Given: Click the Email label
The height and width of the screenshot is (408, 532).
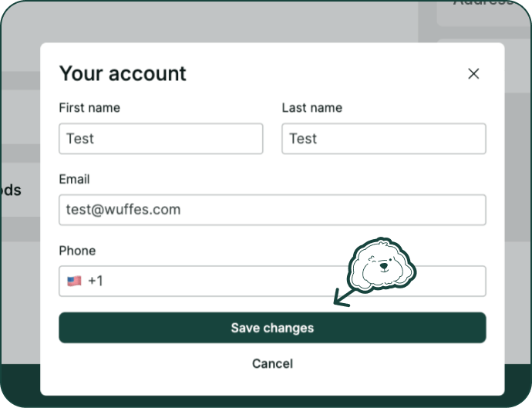Looking at the screenshot, I should coord(74,179).
